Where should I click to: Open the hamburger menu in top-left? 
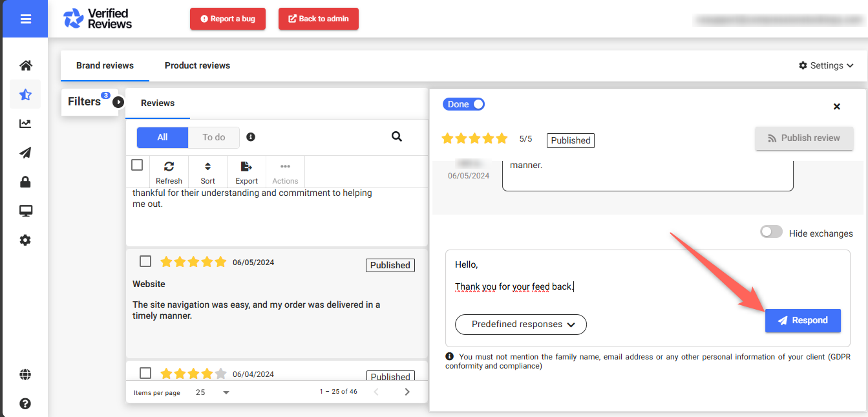(25, 19)
